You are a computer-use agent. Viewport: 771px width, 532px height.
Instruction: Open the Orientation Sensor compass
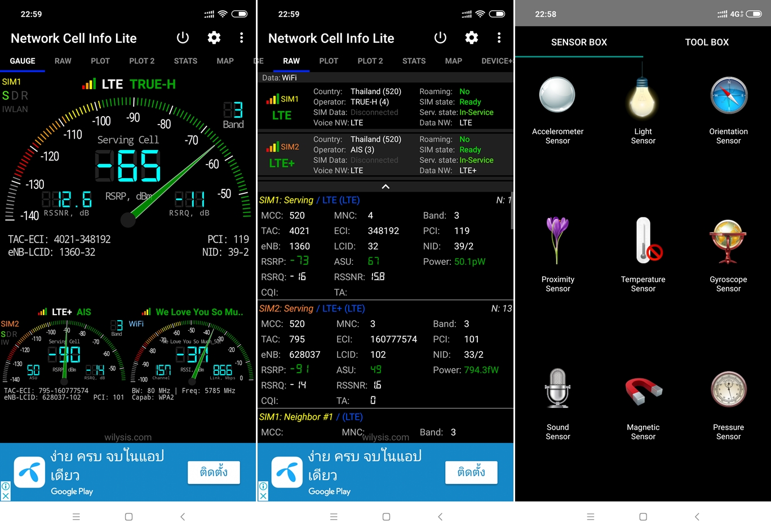pyautogui.click(x=728, y=96)
